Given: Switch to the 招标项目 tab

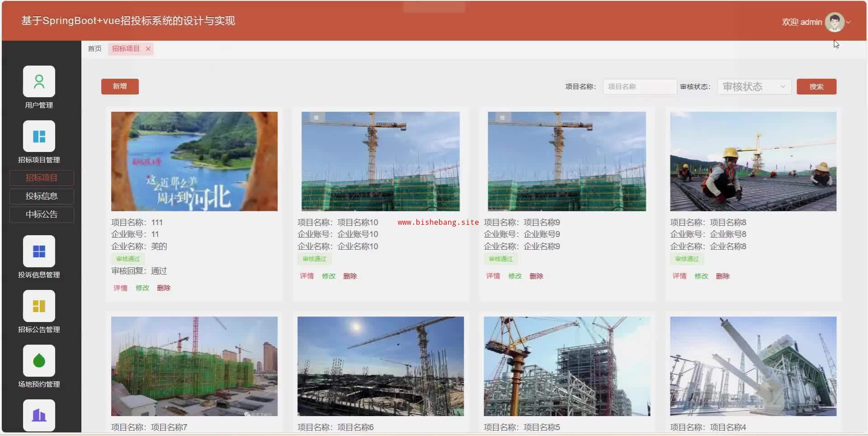Looking at the screenshot, I should (126, 49).
